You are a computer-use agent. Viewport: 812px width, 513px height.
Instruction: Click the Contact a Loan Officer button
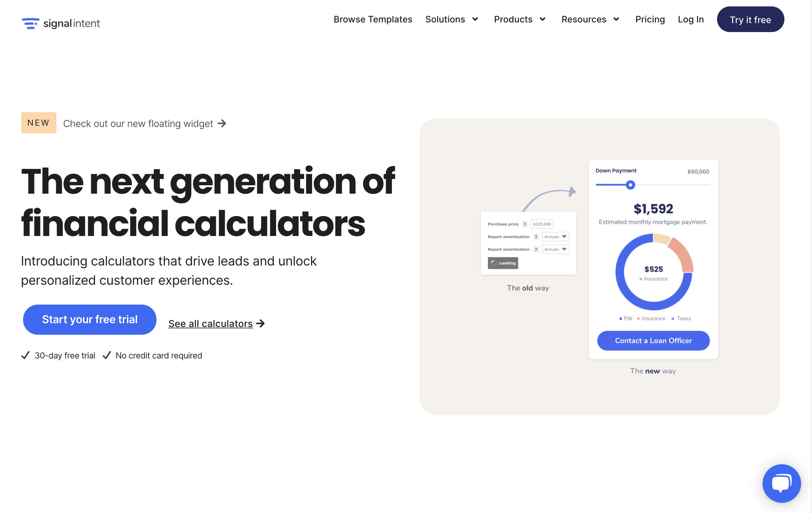[x=652, y=340]
